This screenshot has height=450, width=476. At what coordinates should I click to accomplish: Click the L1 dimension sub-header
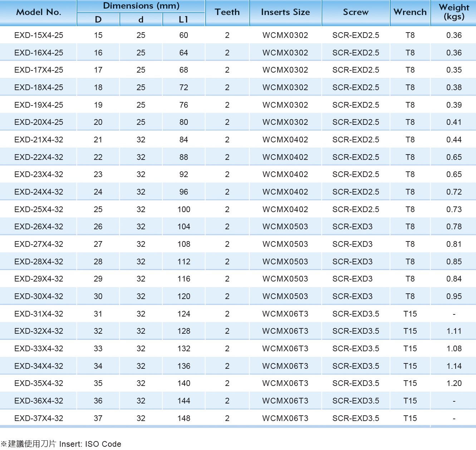pyautogui.click(x=183, y=20)
